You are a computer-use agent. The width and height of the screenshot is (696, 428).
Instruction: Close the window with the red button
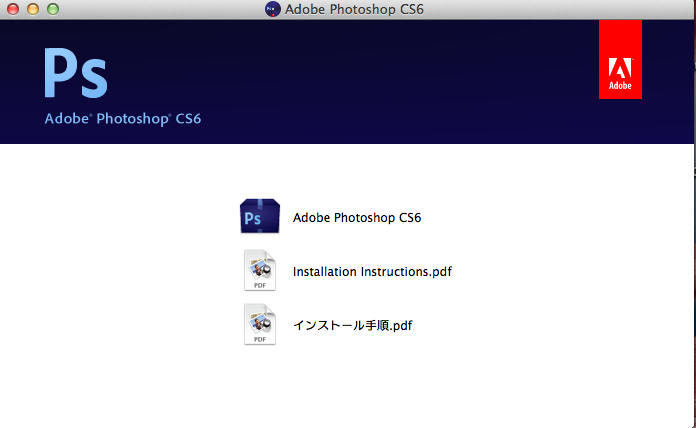13,9
